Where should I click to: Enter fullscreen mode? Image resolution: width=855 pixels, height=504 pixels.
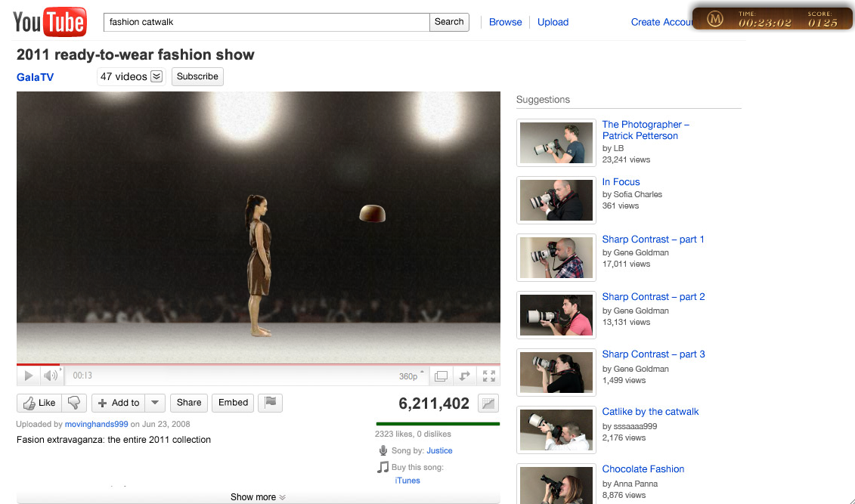[x=489, y=376]
